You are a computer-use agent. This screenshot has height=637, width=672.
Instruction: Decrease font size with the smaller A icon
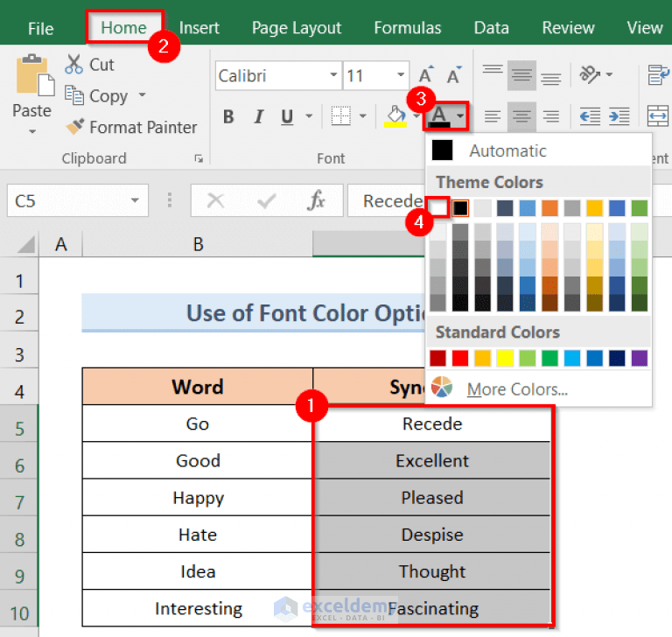tap(454, 75)
